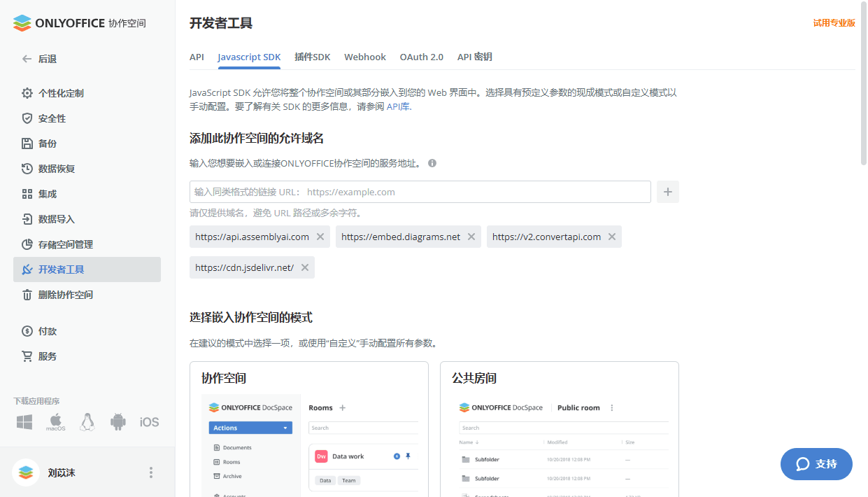The image size is (868, 497).
Task: Switch to the Javascript SDK tab
Action: (249, 57)
